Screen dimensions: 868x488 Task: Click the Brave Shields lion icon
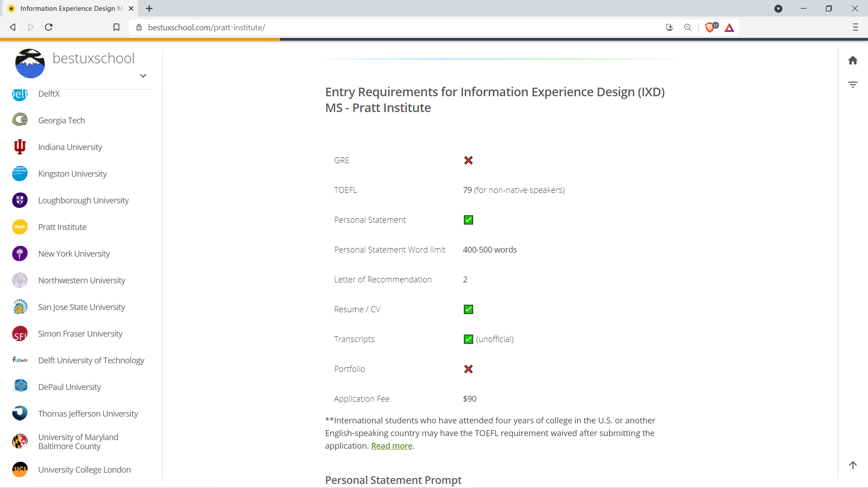click(x=710, y=28)
